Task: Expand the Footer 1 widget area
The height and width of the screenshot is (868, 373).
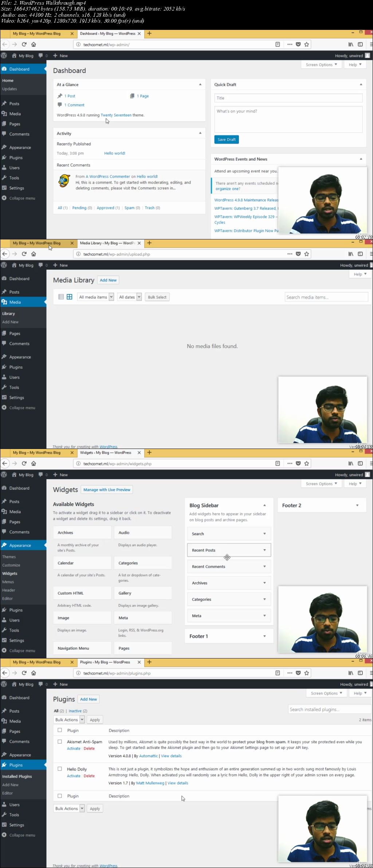Action: (264, 636)
